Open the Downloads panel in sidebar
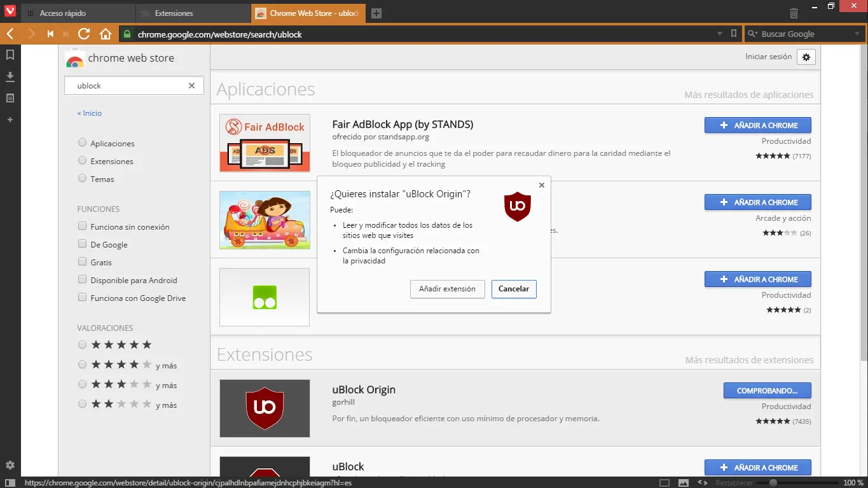Viewport: 868px width, 488px height. click(10, 77)
